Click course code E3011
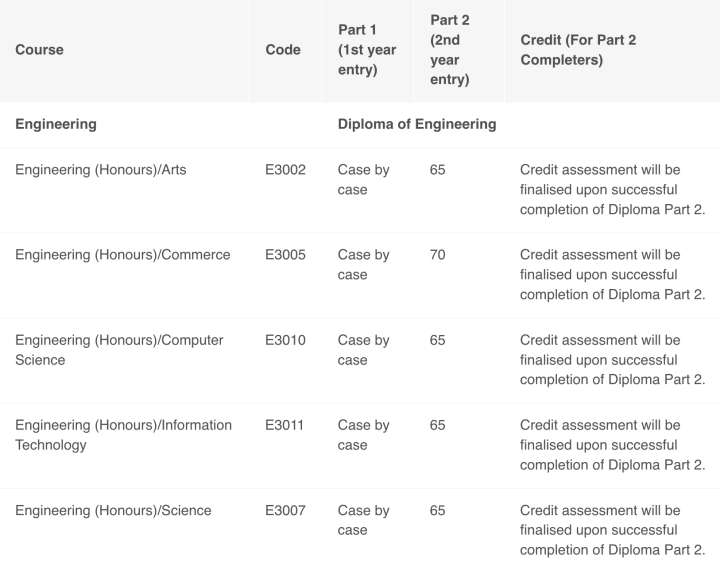The height and width of the screenshot is (570, 720). tap(284, 425)
